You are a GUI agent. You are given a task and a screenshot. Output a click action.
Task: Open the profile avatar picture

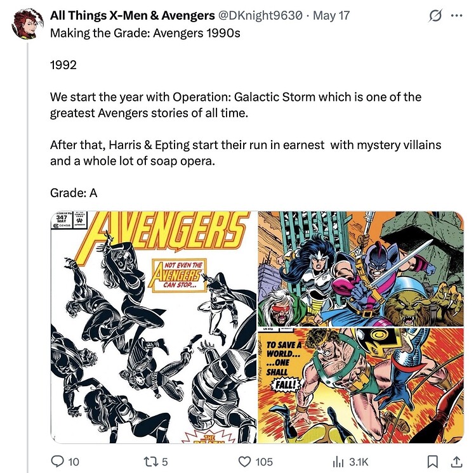click(x=25, y=23)
